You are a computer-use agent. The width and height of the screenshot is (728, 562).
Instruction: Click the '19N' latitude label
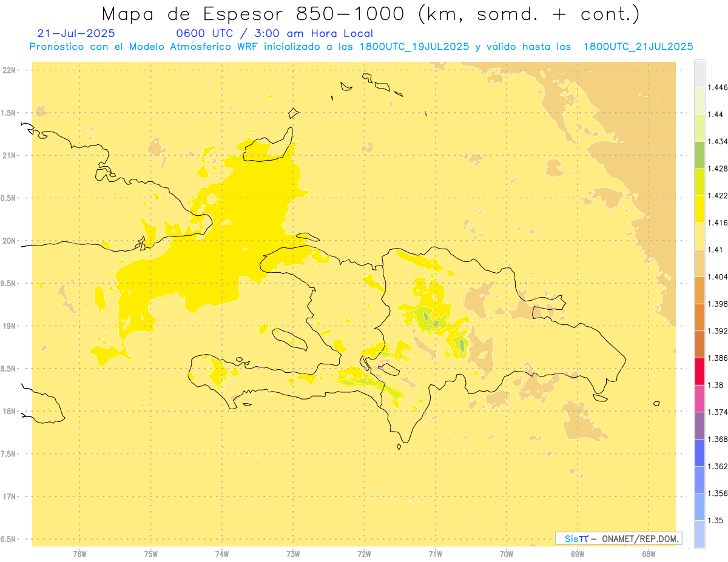(10, 326)
